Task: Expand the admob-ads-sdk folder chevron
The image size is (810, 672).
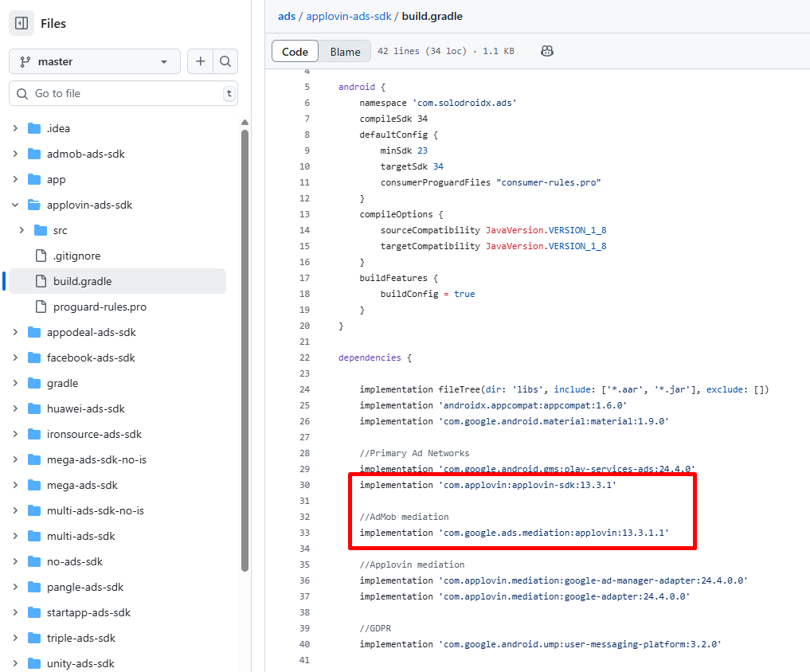Action: 15,154
